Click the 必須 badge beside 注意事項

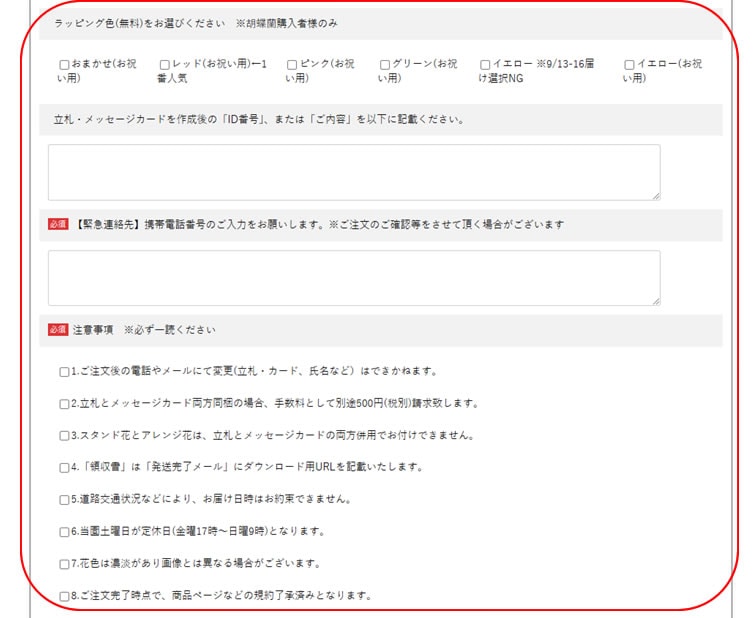pos(58,330)
